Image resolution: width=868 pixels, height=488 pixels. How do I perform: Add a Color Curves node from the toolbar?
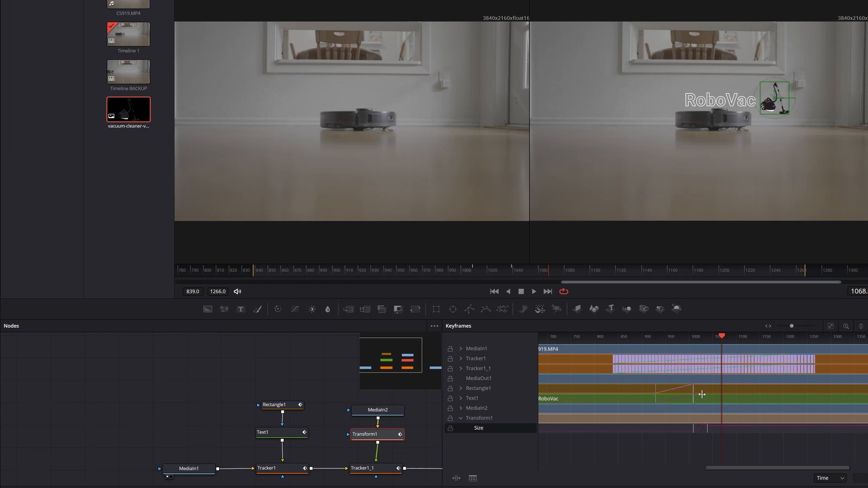coord(295,309)
